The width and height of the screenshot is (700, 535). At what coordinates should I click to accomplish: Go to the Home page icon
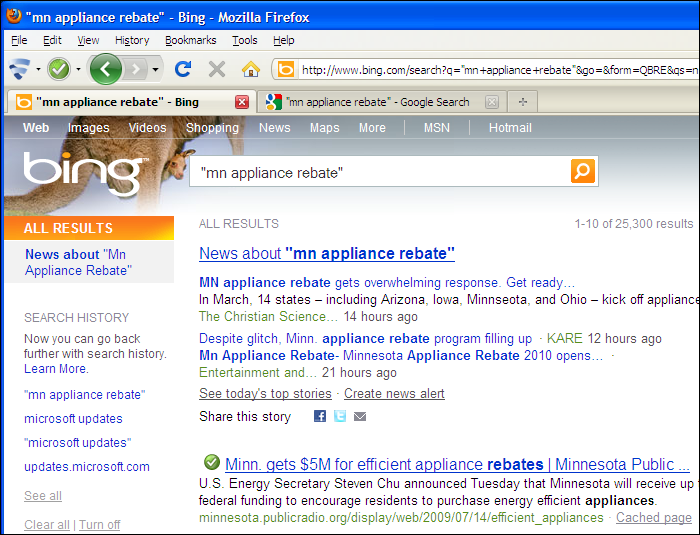tap(250, 69)
